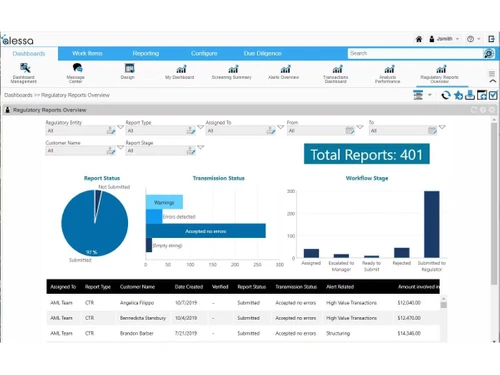Select the Assigned bar in Workflow Stage
This screenshot has height=375, width=500.
pos(311,253)
